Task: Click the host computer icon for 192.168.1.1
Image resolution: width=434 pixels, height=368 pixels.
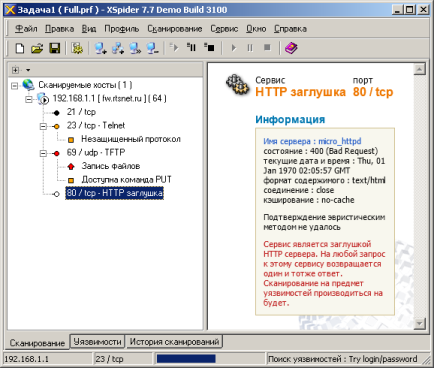Action: click(43, 99)
